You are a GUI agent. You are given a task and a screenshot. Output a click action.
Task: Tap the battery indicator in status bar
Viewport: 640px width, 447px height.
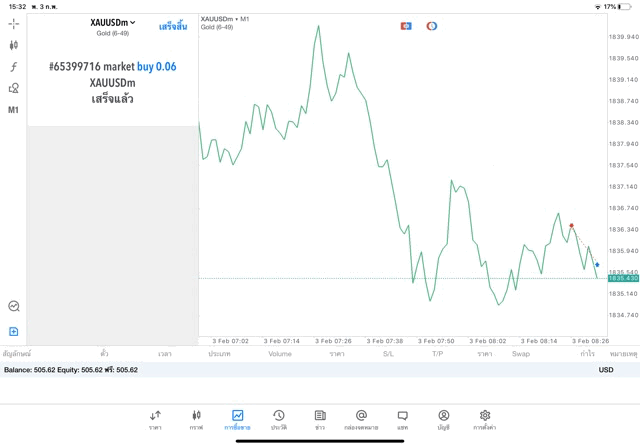624,7
